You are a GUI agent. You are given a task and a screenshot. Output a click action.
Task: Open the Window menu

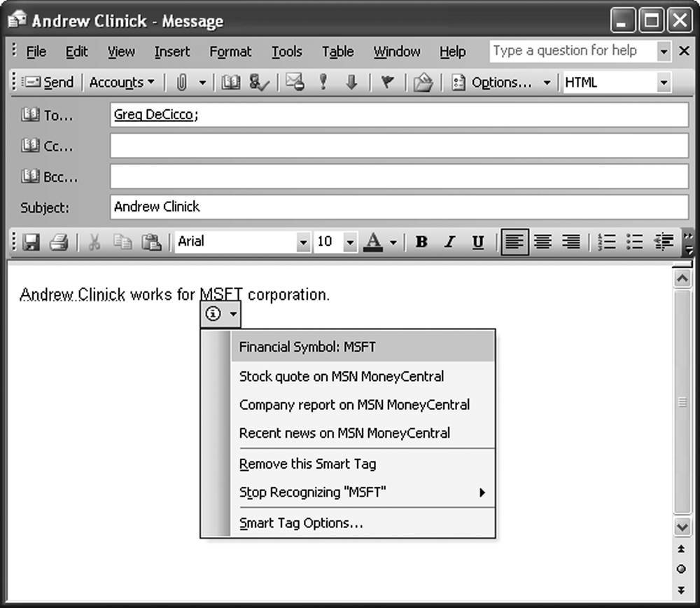pos(397,52)
